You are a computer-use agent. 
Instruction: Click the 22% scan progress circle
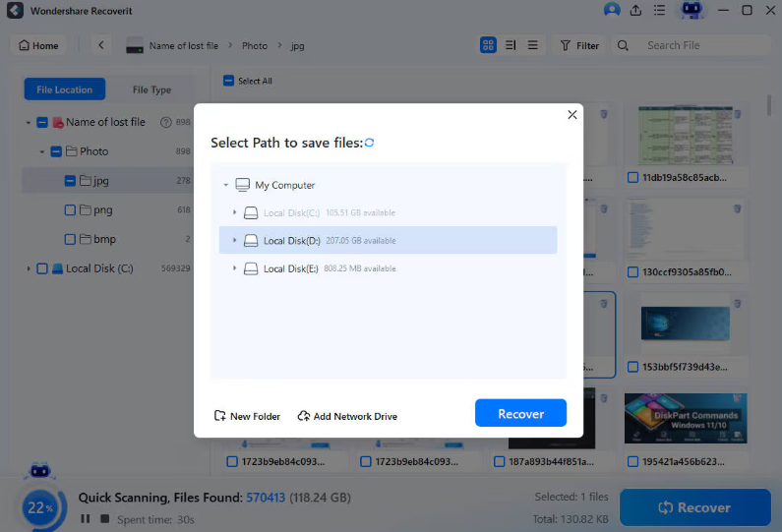pos(40,507)
